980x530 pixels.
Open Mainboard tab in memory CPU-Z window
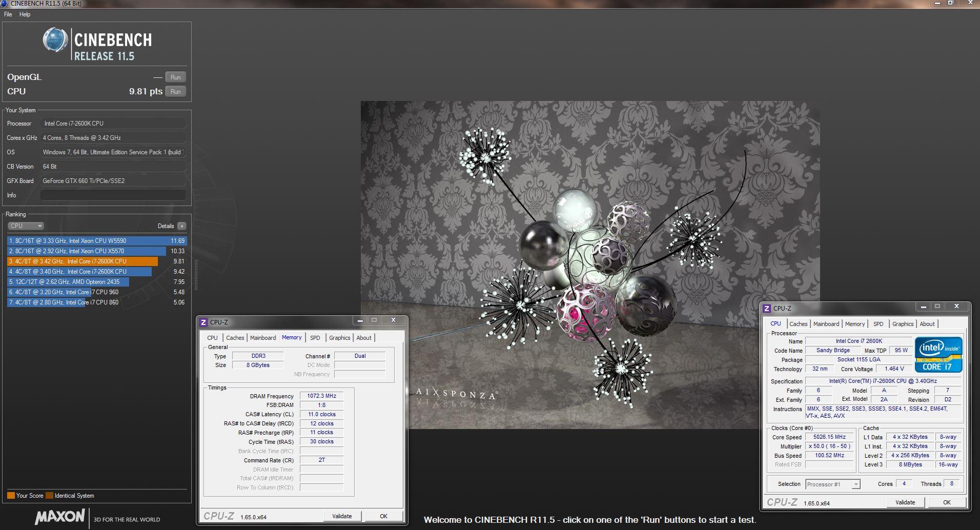[x=263, y=338]
